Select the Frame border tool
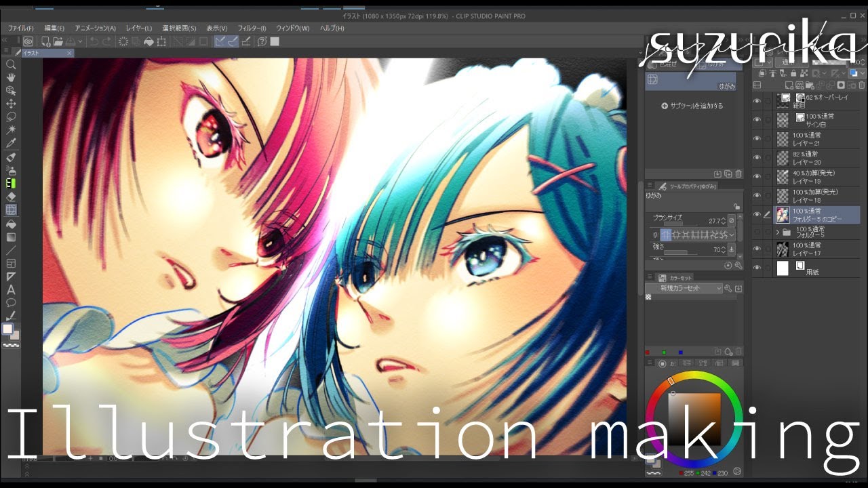The width and height of the screenshot is (868, 488). click(11, 263)
